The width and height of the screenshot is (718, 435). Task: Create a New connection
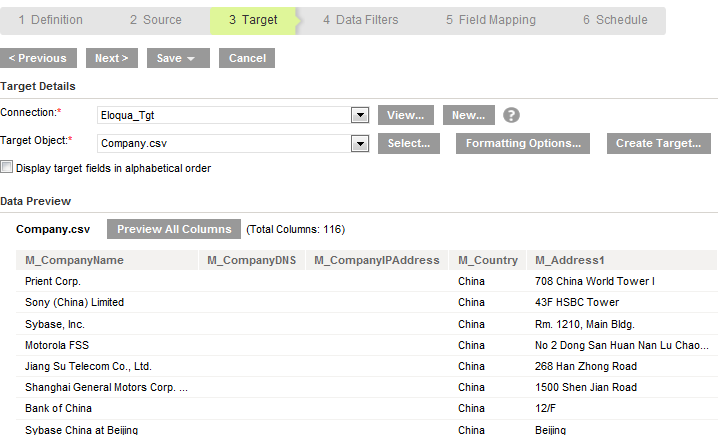(x=468, y=115)
